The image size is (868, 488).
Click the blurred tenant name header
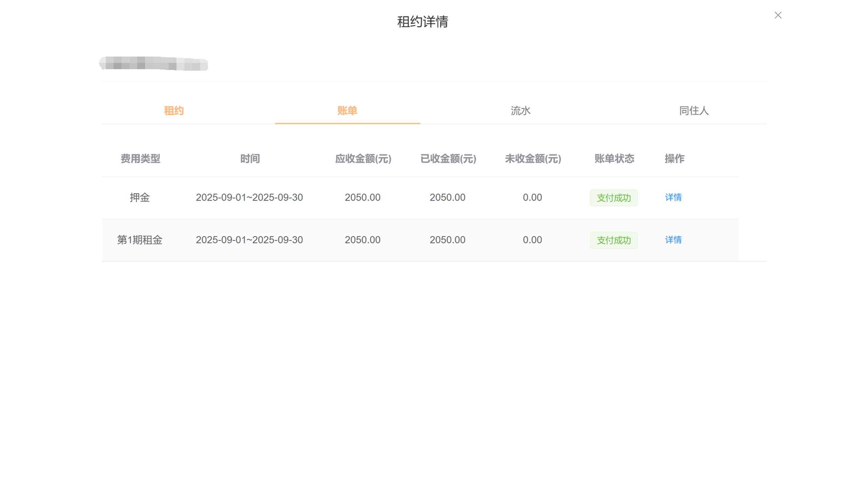coord(154,64)
